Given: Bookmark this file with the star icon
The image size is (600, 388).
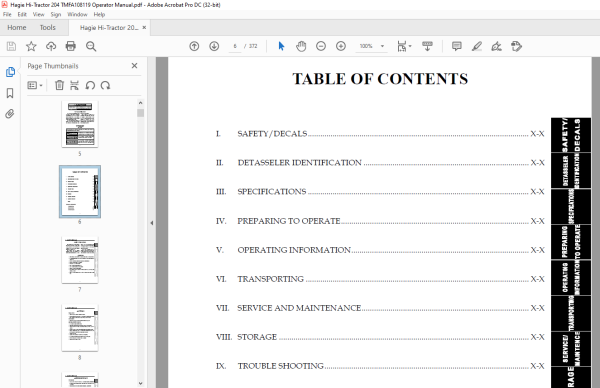Looking at the screenshot, I should 31,46.
